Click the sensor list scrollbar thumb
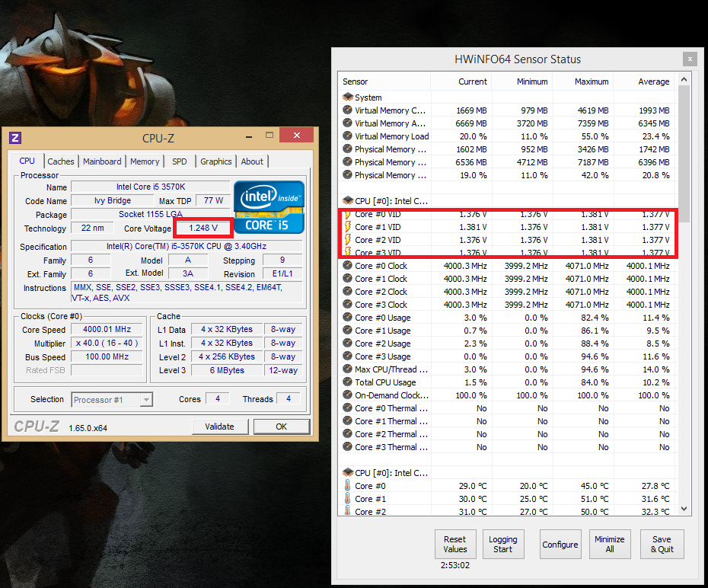The width and height of the screenshot is (708, 588). [684, 154]
